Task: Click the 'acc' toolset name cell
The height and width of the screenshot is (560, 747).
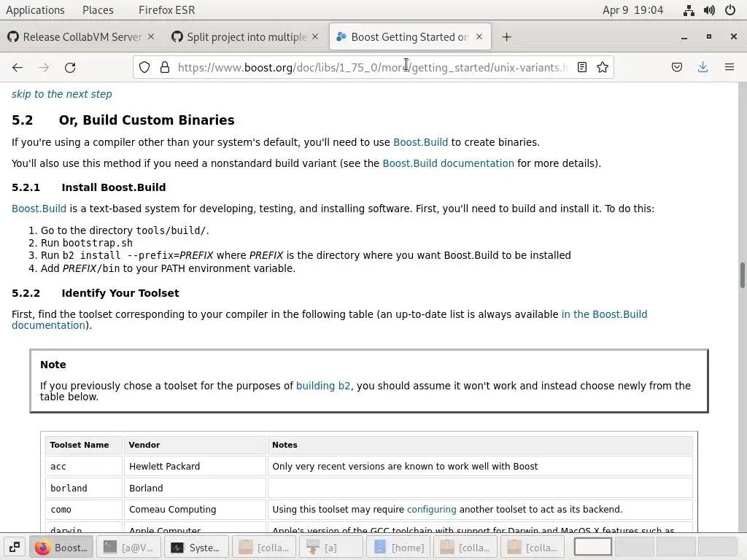Action: [84, 466]
